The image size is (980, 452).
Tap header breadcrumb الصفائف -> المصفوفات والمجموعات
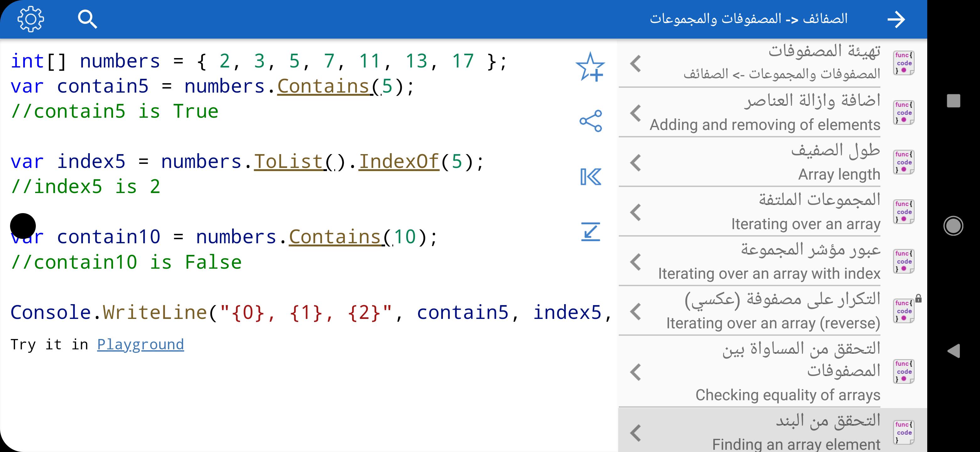point(749,19)
